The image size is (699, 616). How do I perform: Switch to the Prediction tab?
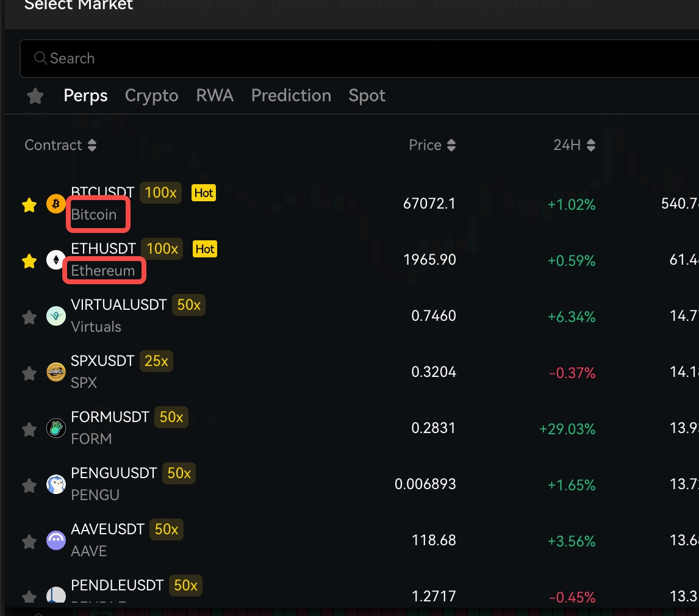tap(291, 96)
